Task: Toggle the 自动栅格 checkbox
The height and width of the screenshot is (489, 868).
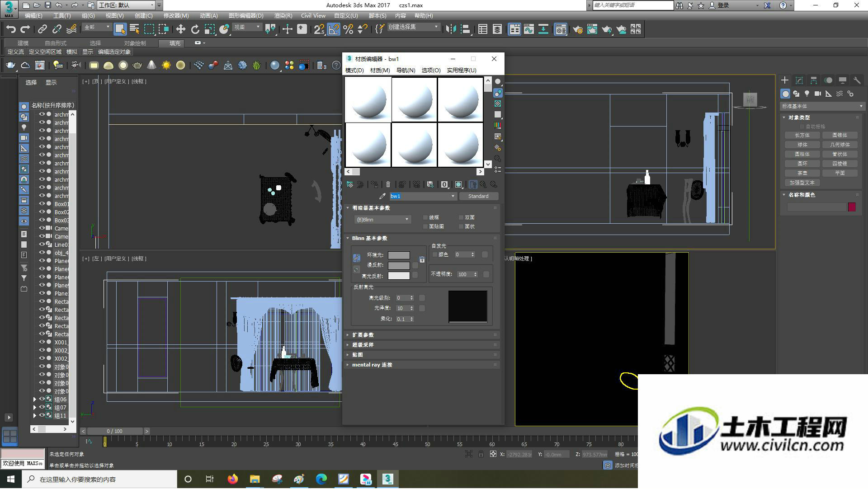Action: tap(802, 127)
